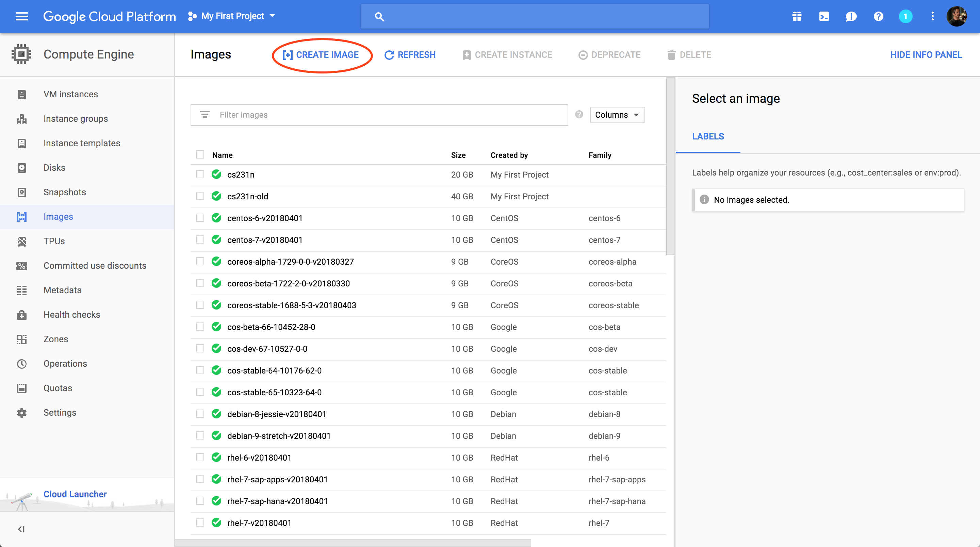
Task: Click the Family column header
Action: coord(600,155)
